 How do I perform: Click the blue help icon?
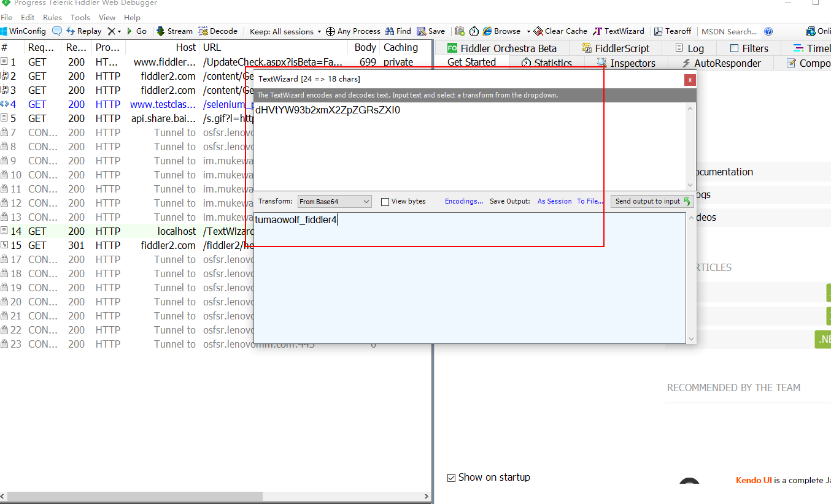tap(768, 31)
